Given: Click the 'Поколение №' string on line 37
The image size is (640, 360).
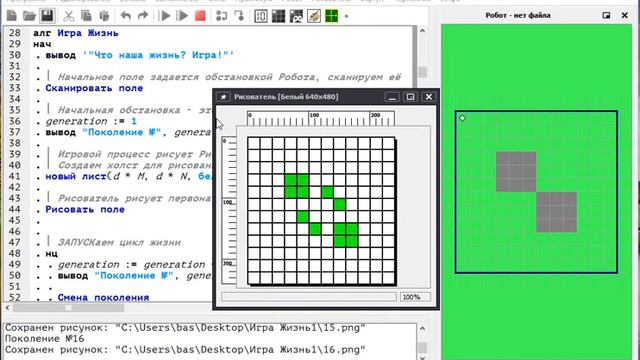Looking at the screenshot, I should pyautogui.click(x=122, y=132).
